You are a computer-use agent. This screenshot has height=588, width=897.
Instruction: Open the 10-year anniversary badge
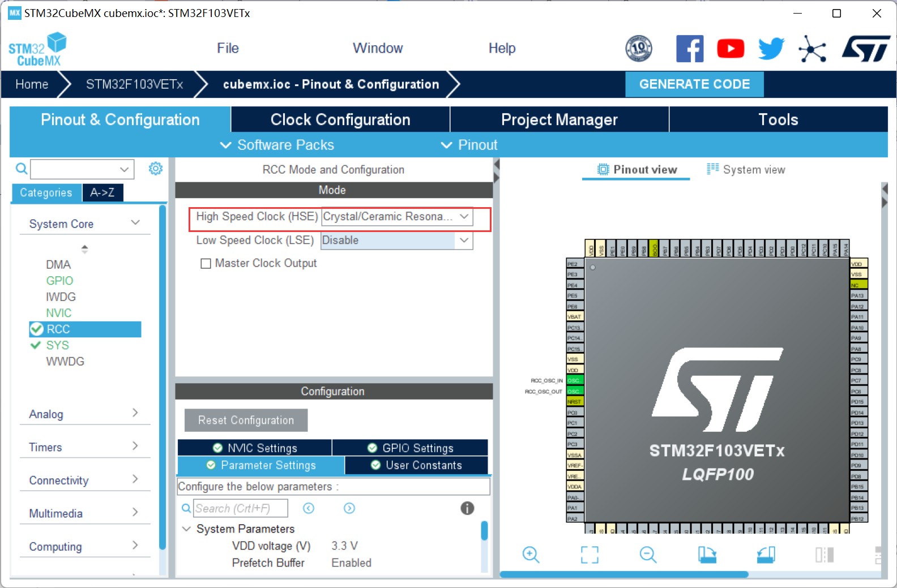pyautogui.click(x=638, y=49)
